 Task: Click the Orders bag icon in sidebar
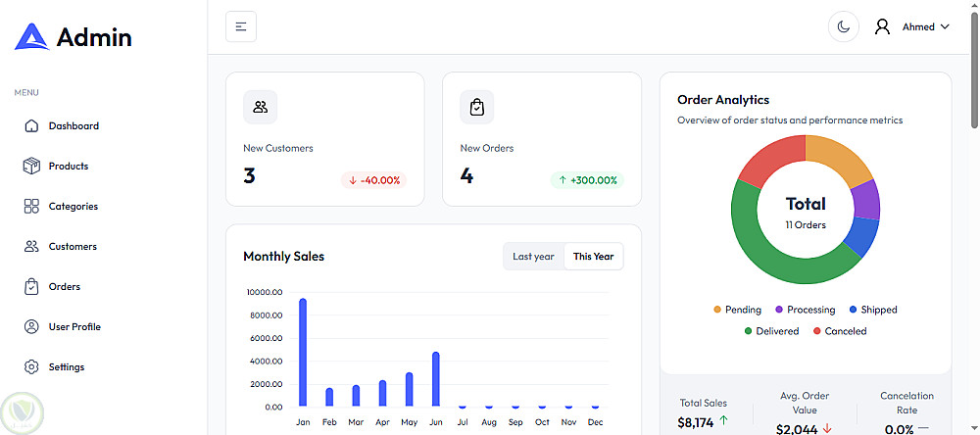(x=31, y=287)
